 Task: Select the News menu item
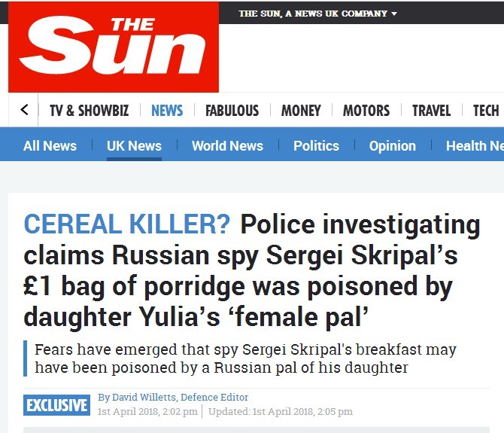click(167, 111)
